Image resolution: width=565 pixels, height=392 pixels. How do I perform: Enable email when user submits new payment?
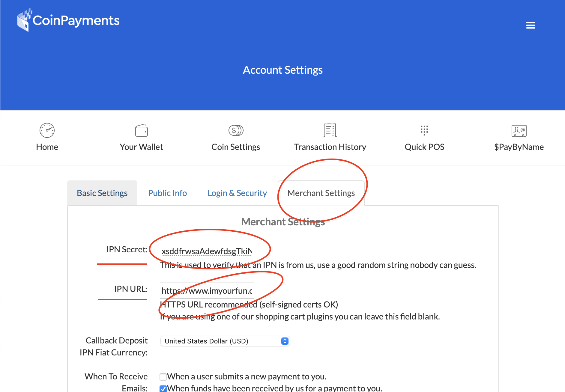tap(163, 377)
